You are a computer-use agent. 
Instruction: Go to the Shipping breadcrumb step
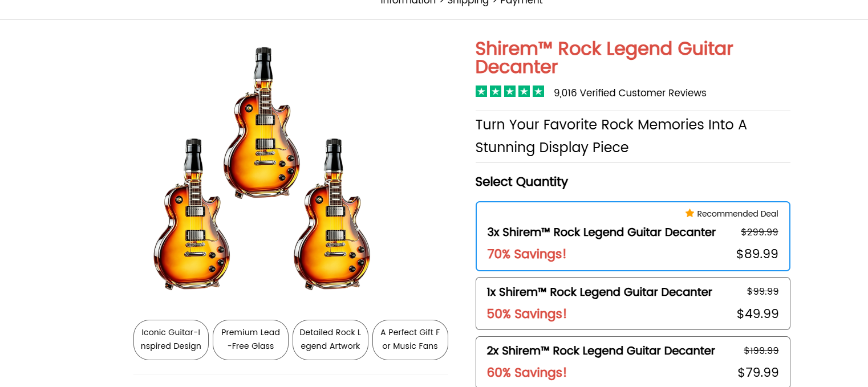[468, 2]
